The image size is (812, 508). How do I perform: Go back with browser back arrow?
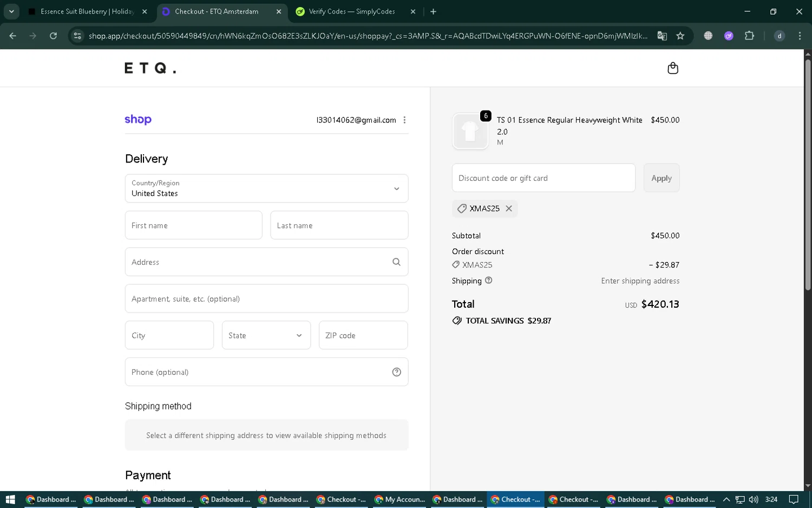pyautogui.click(x=13, y=36)
